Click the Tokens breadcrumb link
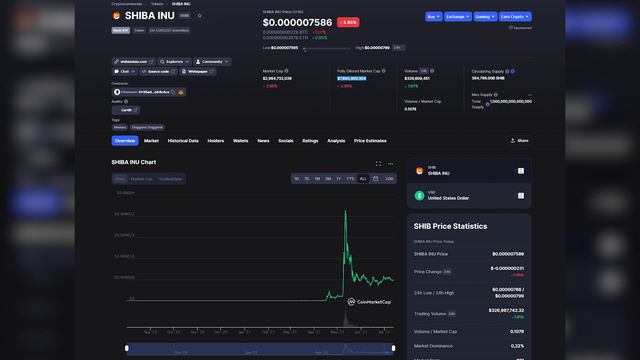Screen dimensions: 640x360 click(157, 4)
